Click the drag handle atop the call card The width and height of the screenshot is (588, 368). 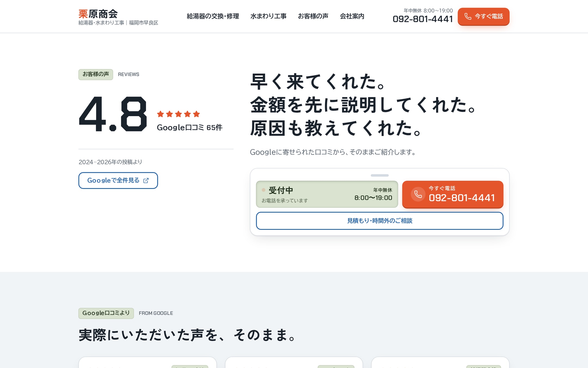pos(380,175)
